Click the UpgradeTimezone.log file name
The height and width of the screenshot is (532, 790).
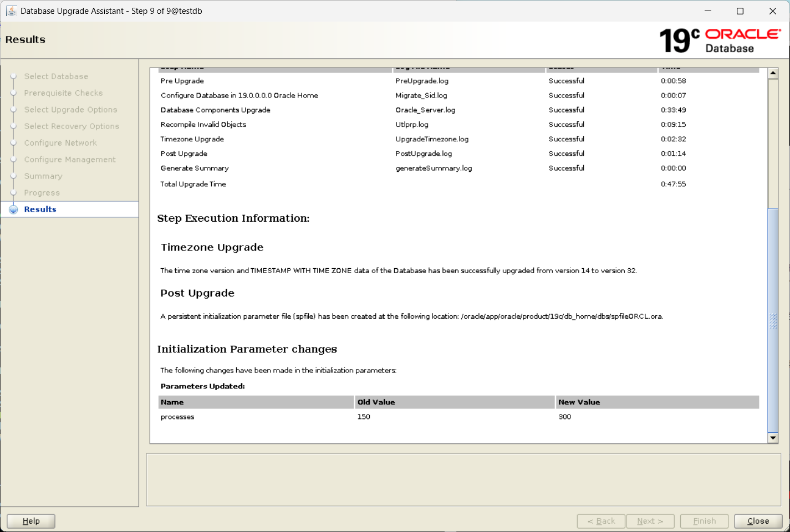click(432, 139)
